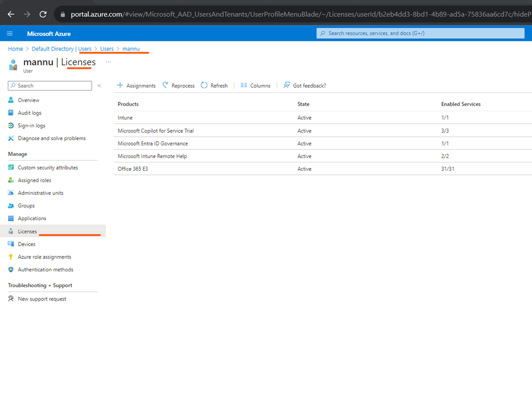532x404 pixels.
Task: Select Diagnose and solve problems
Action: (x=52, y=138)
